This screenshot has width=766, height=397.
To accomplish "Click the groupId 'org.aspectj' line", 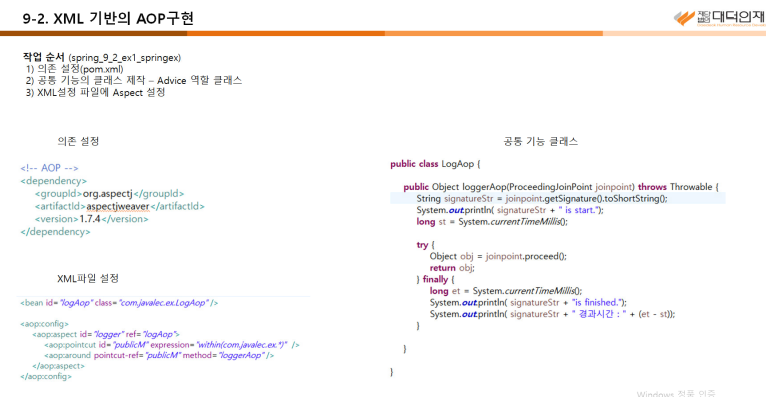I will [109, 193].
